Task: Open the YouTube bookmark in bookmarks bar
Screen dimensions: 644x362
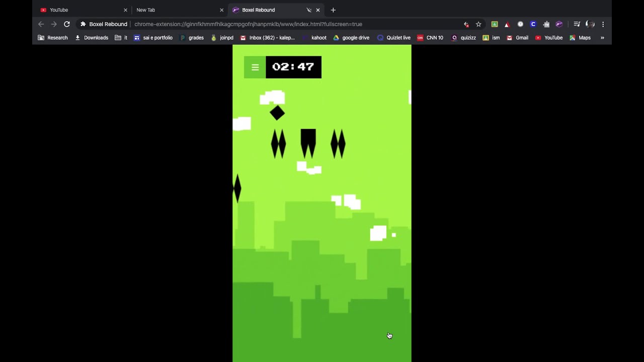Action: click(x=549, y=38)
